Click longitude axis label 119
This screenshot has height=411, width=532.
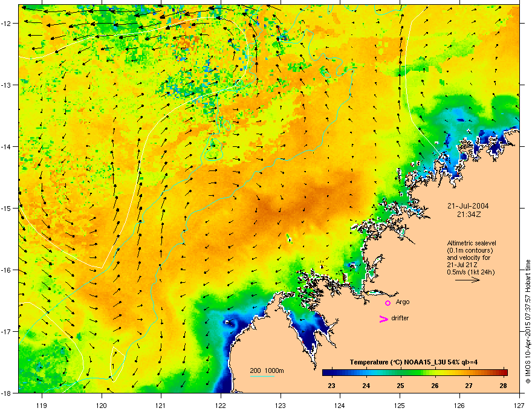pyautogui.click(x=42, y=405)
